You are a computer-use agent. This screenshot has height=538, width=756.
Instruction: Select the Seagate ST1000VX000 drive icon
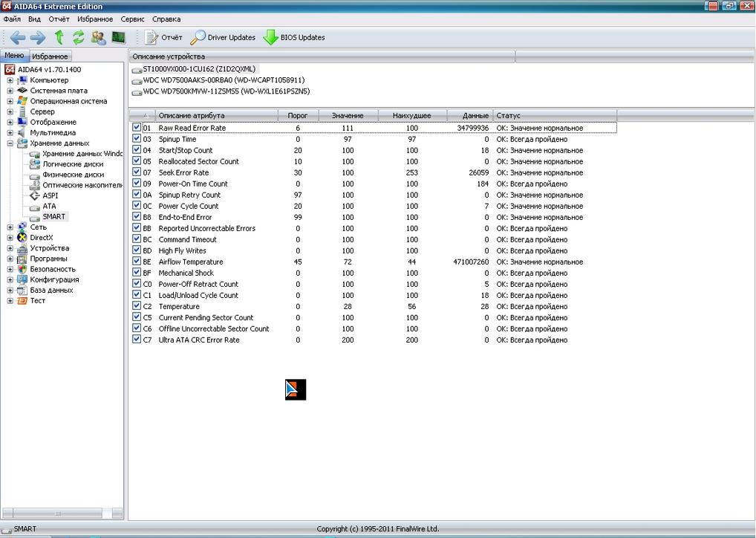pos(137,70)
